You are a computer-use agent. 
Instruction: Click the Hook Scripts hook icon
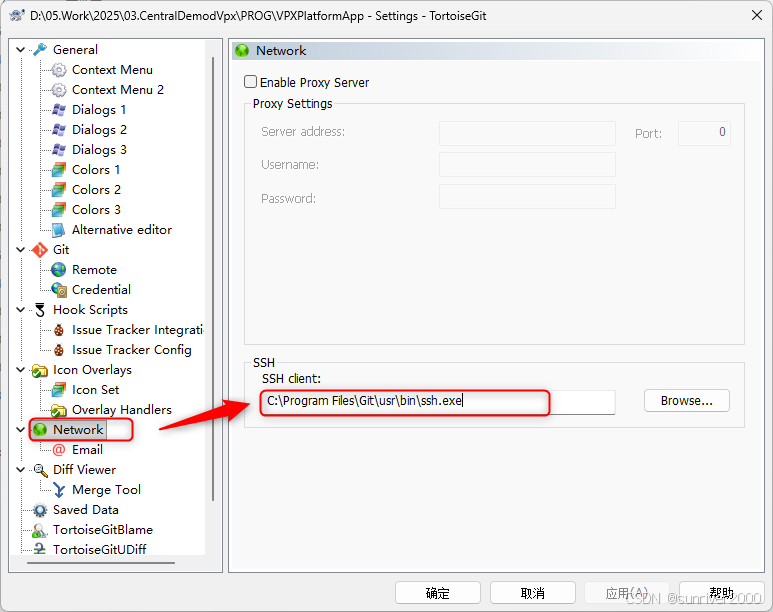coord(40,310)
